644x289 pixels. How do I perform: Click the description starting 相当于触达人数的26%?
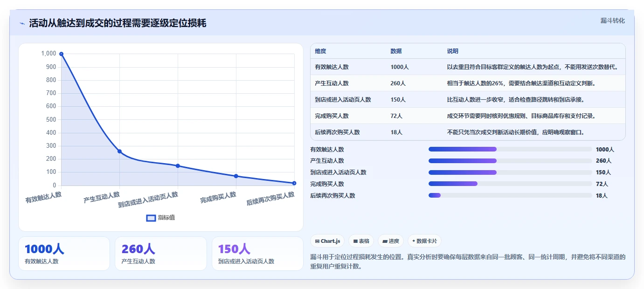point(521,83)
